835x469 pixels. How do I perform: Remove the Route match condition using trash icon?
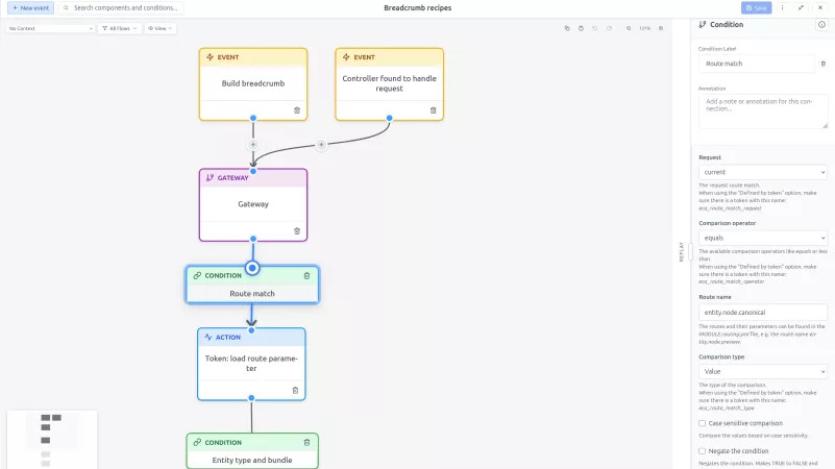(x=307, y=276)
